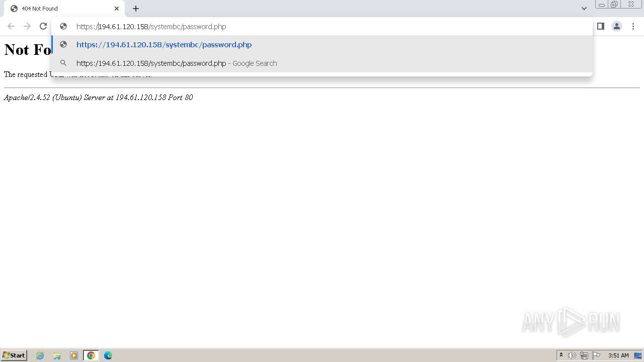
Task: Go back with the back arrow
Action: tap(11, 26)
